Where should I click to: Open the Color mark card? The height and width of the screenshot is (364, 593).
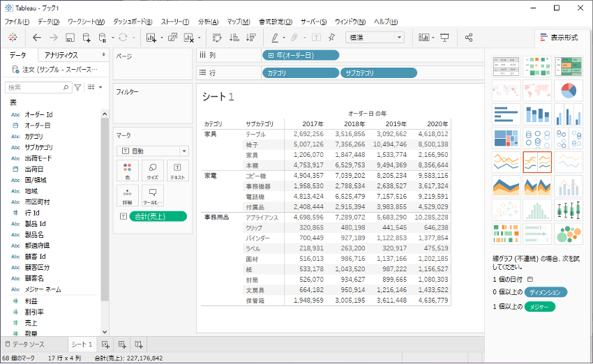click(x=128, y=170)
